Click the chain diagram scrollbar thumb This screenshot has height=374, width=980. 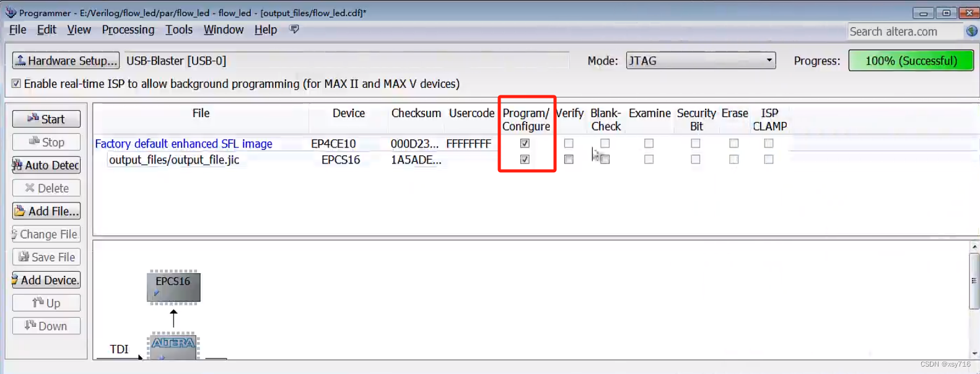(x=974, y=280)
